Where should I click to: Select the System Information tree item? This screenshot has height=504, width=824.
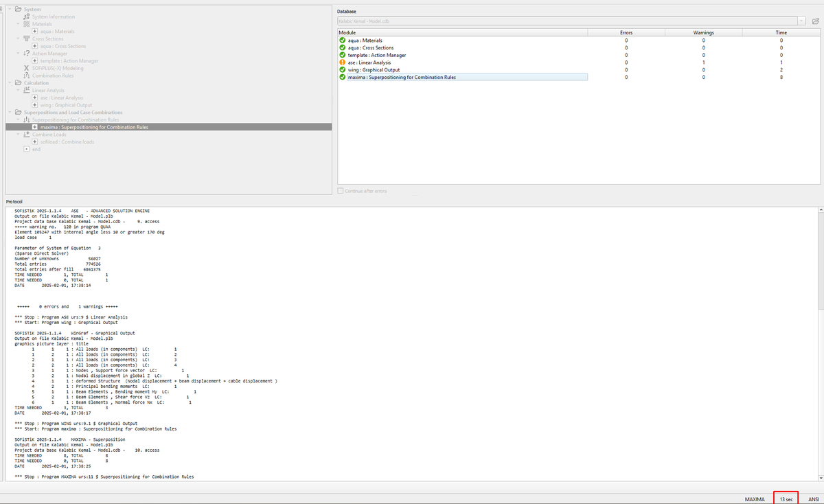pos(54,16)
